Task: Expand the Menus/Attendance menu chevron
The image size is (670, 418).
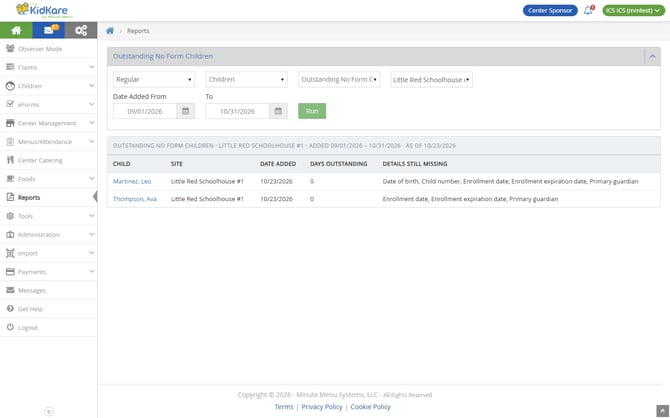Action: point(91,141)
